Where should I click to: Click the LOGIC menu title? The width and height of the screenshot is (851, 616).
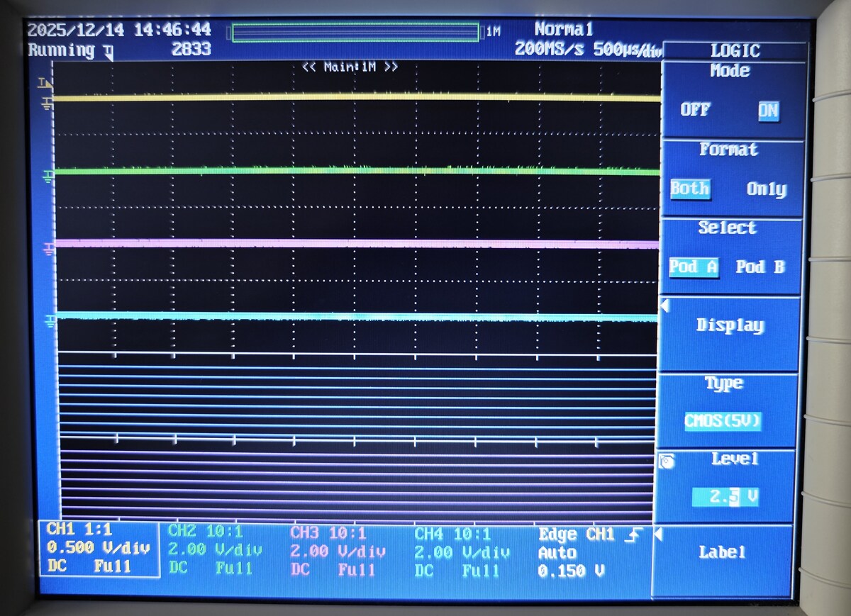735,51
